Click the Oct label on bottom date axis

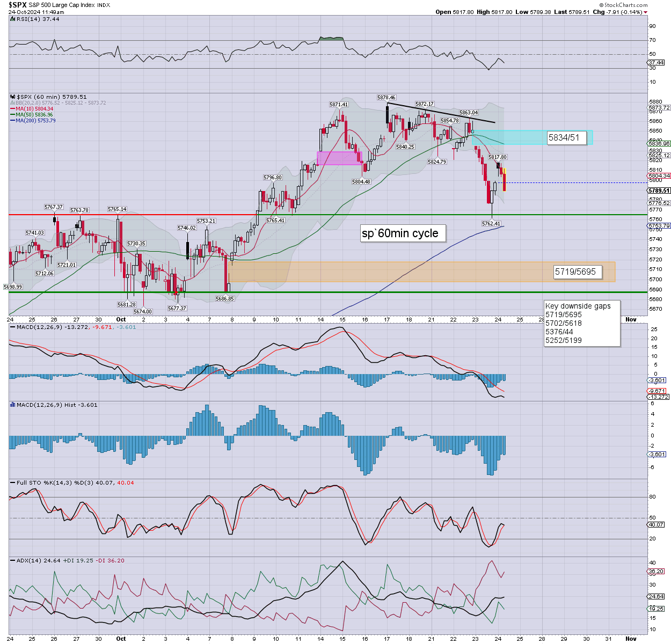click(x=121, y=639)
